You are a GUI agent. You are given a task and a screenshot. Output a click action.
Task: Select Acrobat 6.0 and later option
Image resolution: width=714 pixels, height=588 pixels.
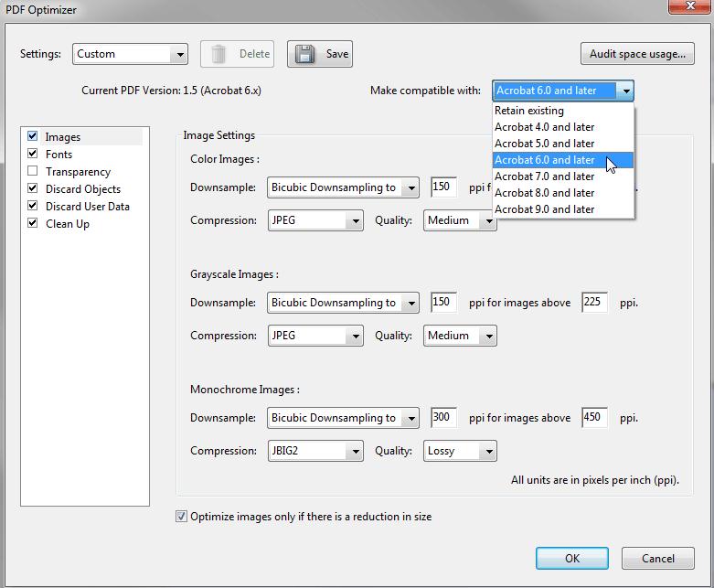[563, 160]
